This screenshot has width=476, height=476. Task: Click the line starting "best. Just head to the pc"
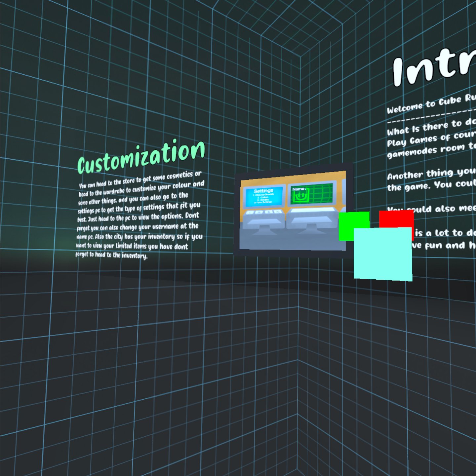(138, 218)
